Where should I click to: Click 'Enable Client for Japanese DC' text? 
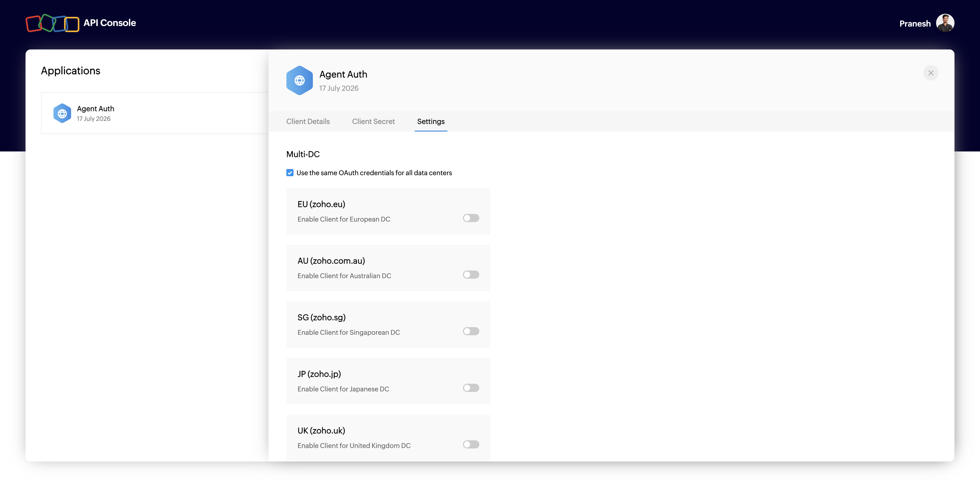coord(343,389)
